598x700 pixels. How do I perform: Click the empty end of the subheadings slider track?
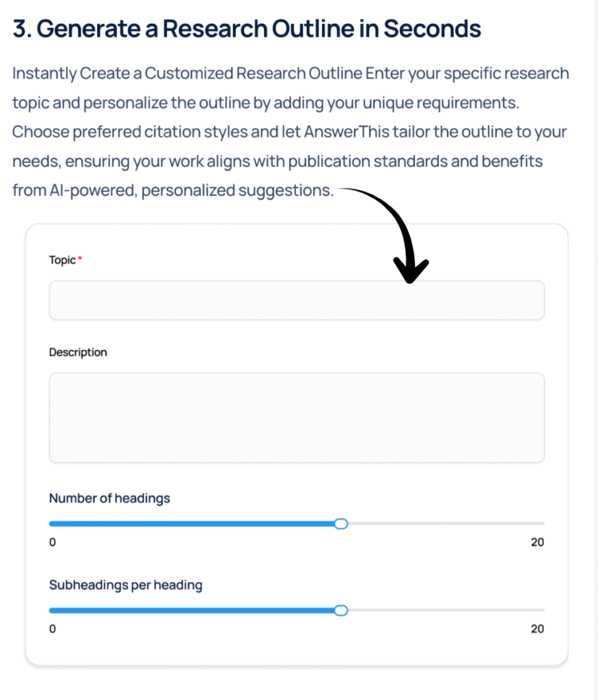pos(444,610)
